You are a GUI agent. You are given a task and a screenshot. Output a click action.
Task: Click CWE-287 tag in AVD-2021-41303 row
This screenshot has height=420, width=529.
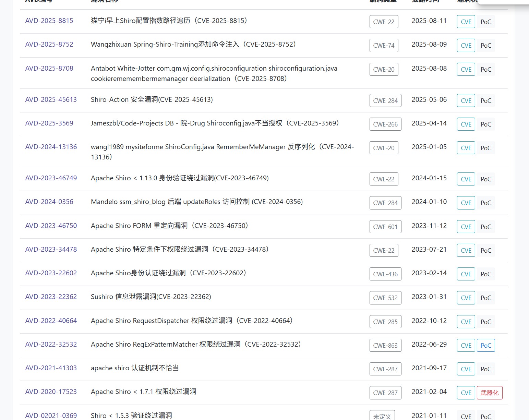tap(385, 369)
